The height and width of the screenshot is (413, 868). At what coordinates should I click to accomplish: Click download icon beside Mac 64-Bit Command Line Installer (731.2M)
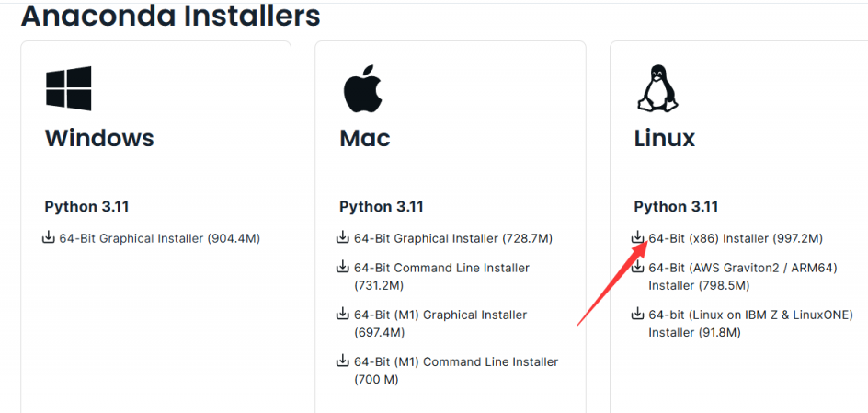coord(344,268)
